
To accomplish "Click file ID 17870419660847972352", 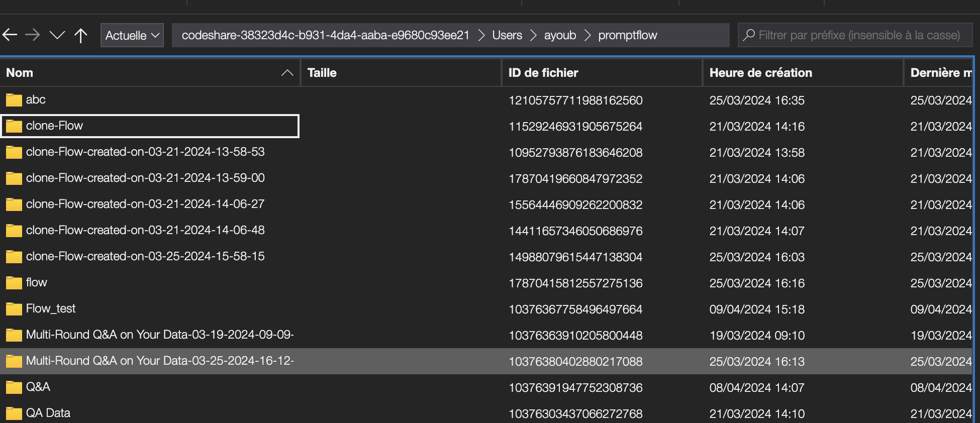I will [x=575, y=179].
